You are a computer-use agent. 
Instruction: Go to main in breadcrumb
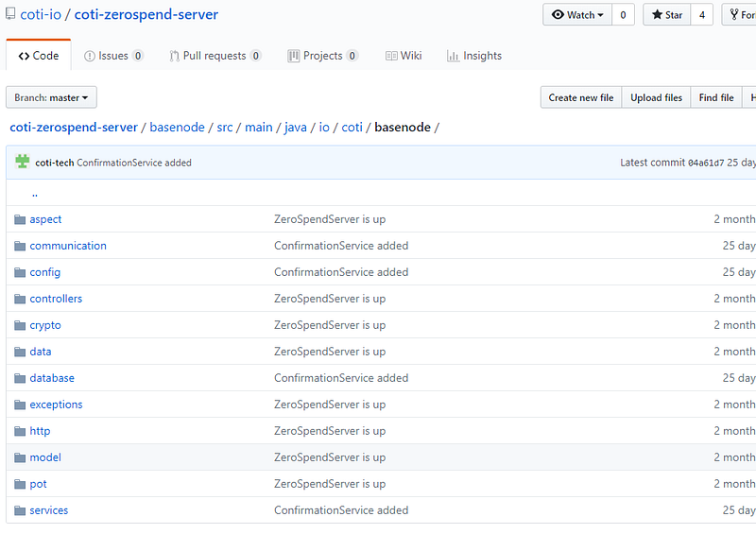pos(258,128)
